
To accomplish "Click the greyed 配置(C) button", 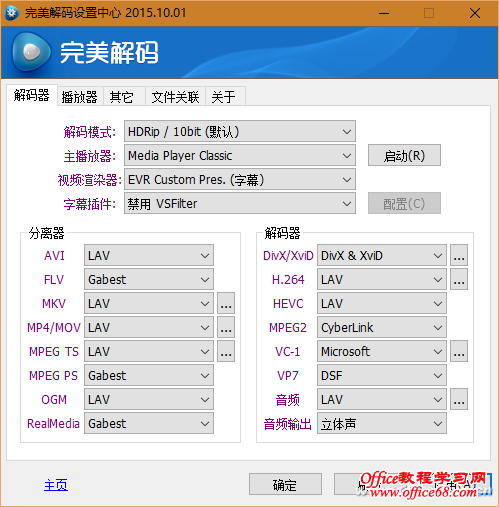I will pyautogui.click(x=404, y=203).
